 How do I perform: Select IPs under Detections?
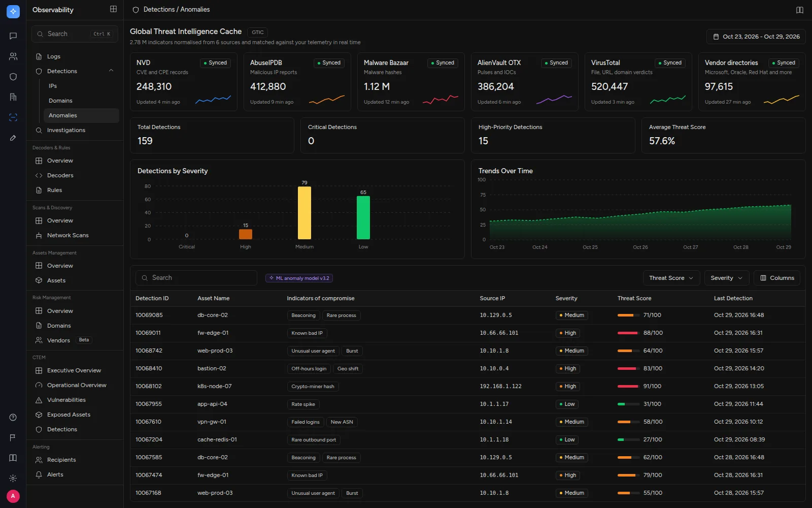pos(81,86)
